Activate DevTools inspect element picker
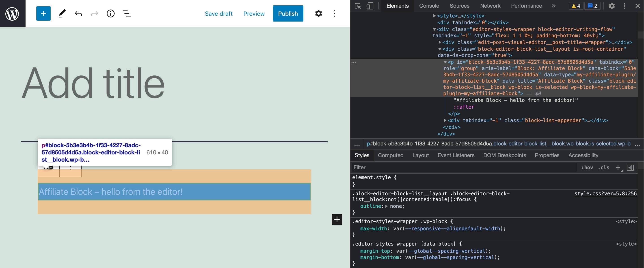Image resolution: width=644 pixels, height=268 pixels. pos(358,6)
